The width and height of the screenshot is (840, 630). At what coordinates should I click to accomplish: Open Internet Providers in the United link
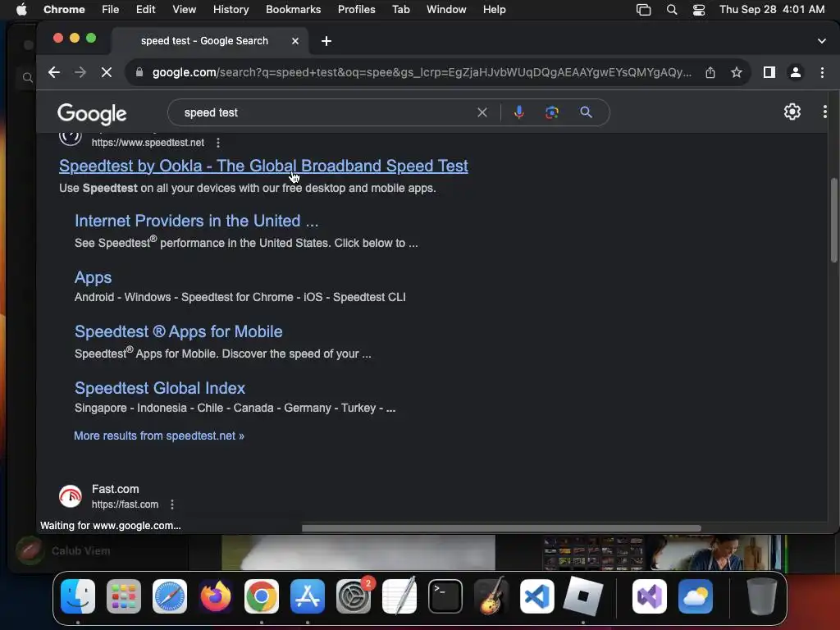(x=196, y=221)
